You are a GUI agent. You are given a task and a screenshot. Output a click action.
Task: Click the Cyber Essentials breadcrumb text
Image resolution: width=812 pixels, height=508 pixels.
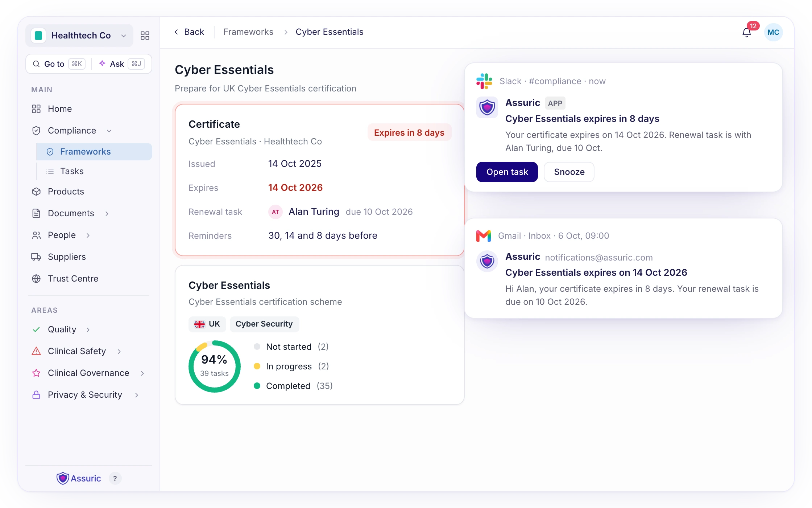click(x=330, y=32)
